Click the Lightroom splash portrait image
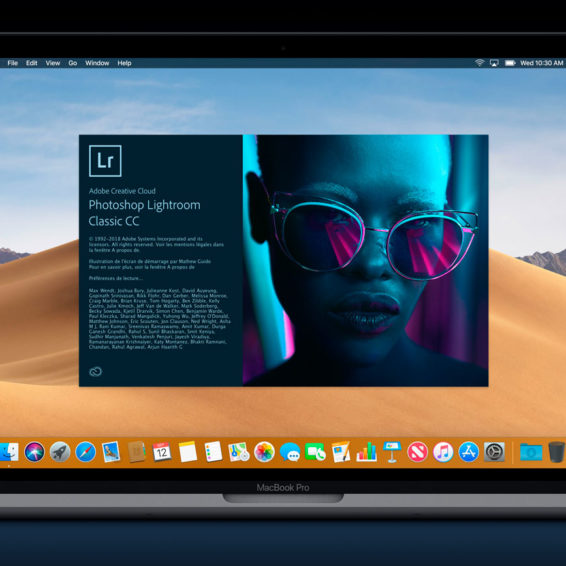Viewport: 566px width, 566px height. (x=365, y=260)
